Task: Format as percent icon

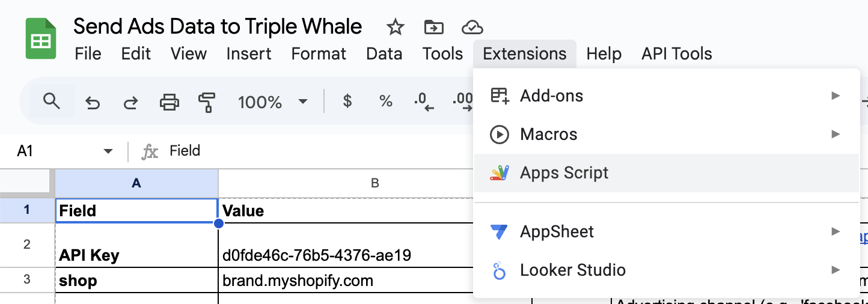Action: (x=385, y=102)
